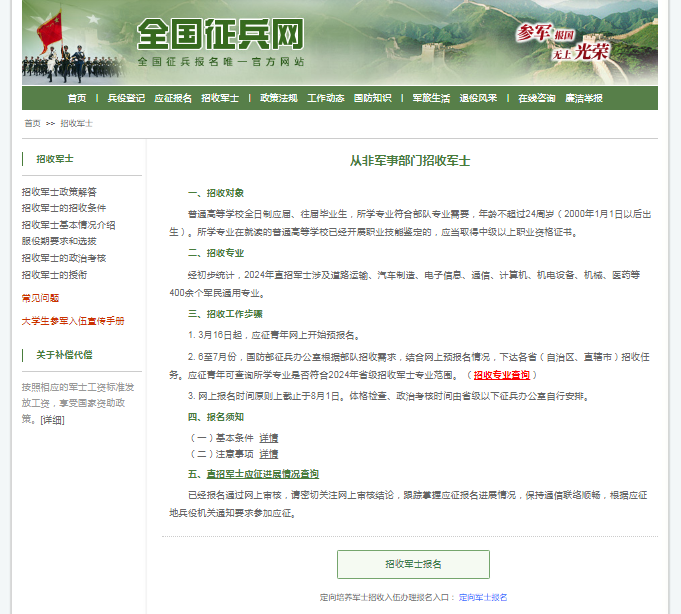
Task: Open 招收军士基本情况介绍 sidebar link
Action: tap(69, 225)
